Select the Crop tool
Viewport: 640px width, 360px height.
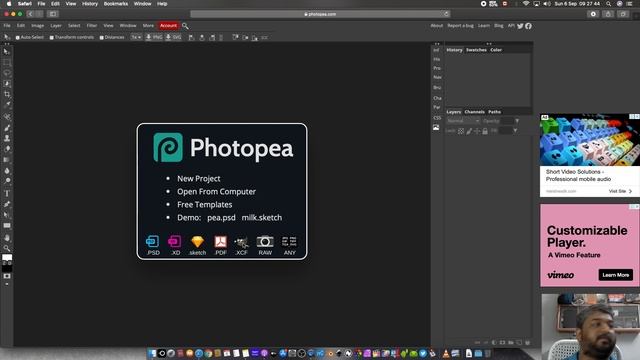(x=7, y=94)
